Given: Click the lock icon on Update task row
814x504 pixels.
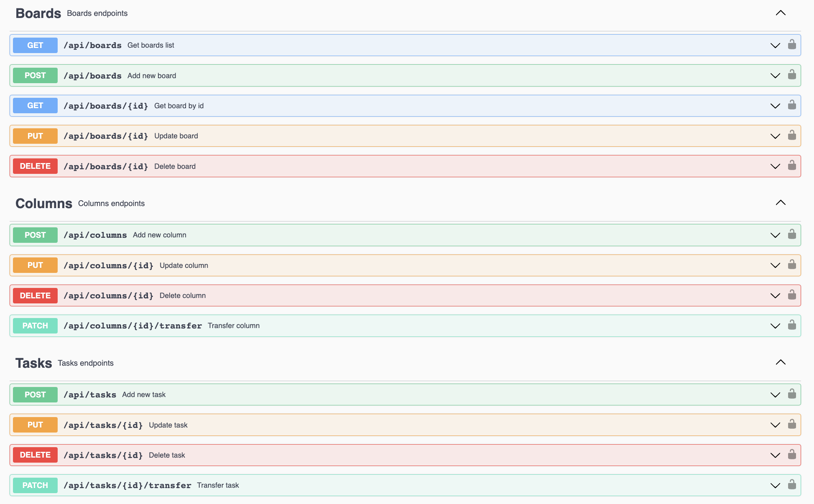Looking at the screenshot, I should 792,424.
